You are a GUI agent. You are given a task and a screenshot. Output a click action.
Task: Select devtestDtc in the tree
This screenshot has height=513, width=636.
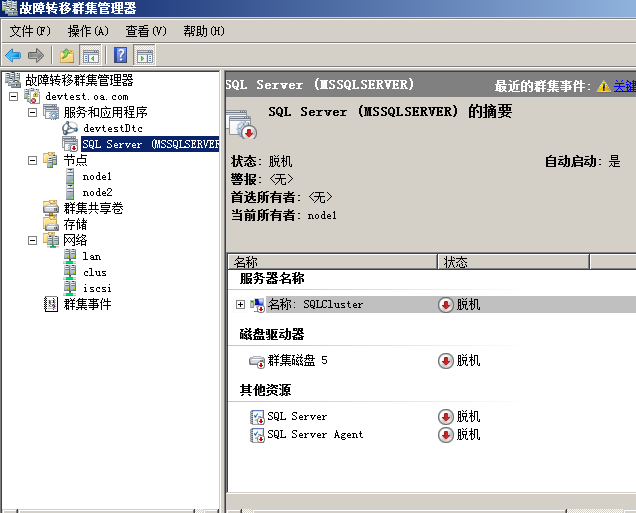click(113, 129)
